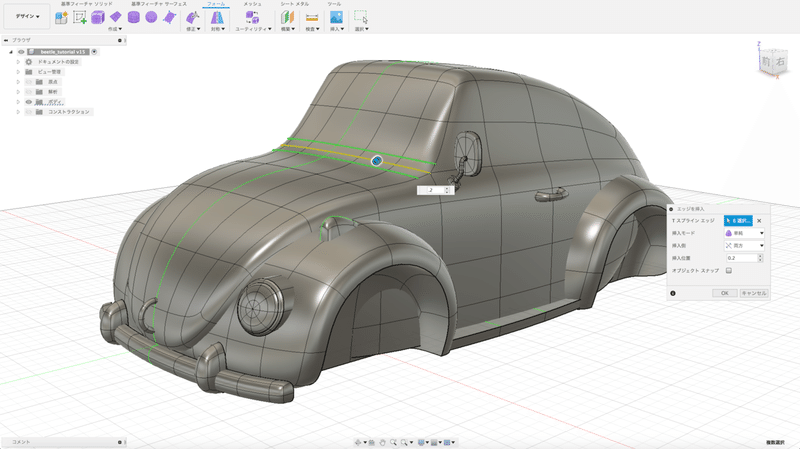Select the Create Form box tool
800x449 pixels.
(x=98, y=18)
